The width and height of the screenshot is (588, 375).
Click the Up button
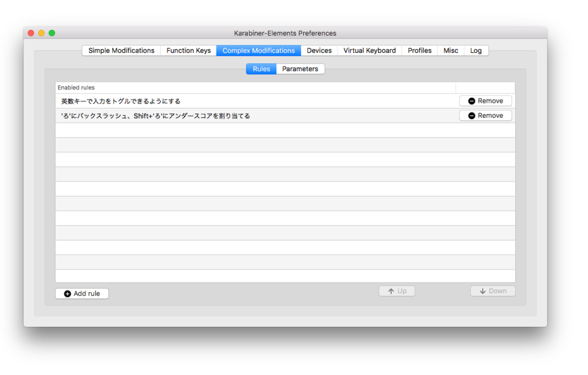coord(397,291)
